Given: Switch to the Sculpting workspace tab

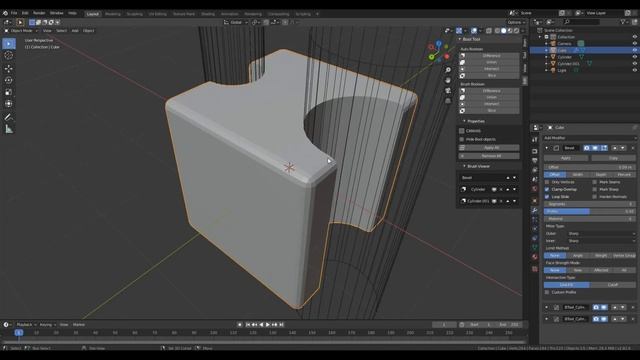Looking at the screenshot, I should 134,14.
